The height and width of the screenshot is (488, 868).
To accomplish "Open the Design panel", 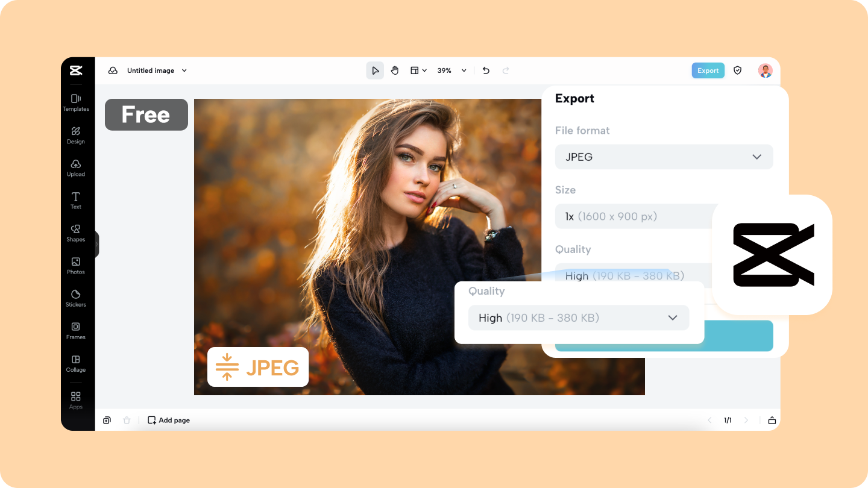I will pyautogui.click(x=76, y=135).
